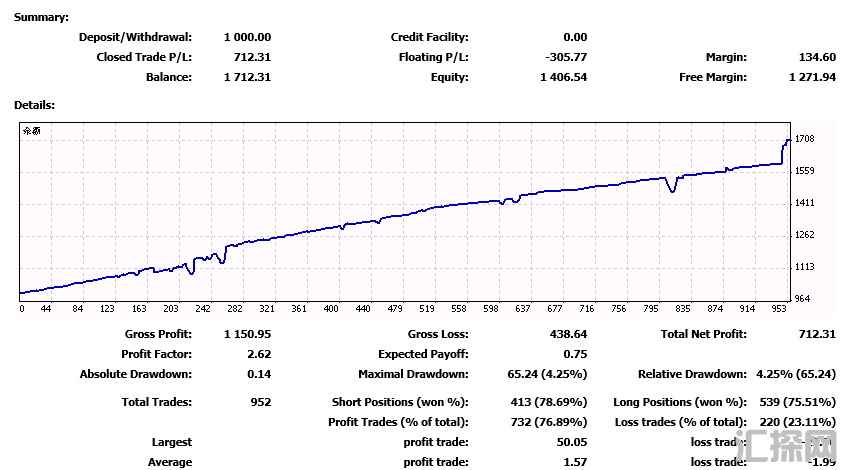Select the Gross Profit value 1 150.95
This screenshot has width=857, height=470.
(247, 334)
